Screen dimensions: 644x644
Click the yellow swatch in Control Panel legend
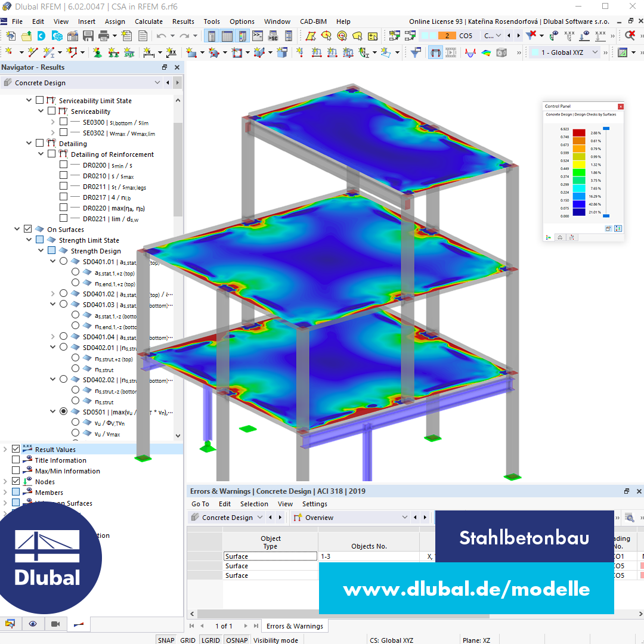point(578,165)
